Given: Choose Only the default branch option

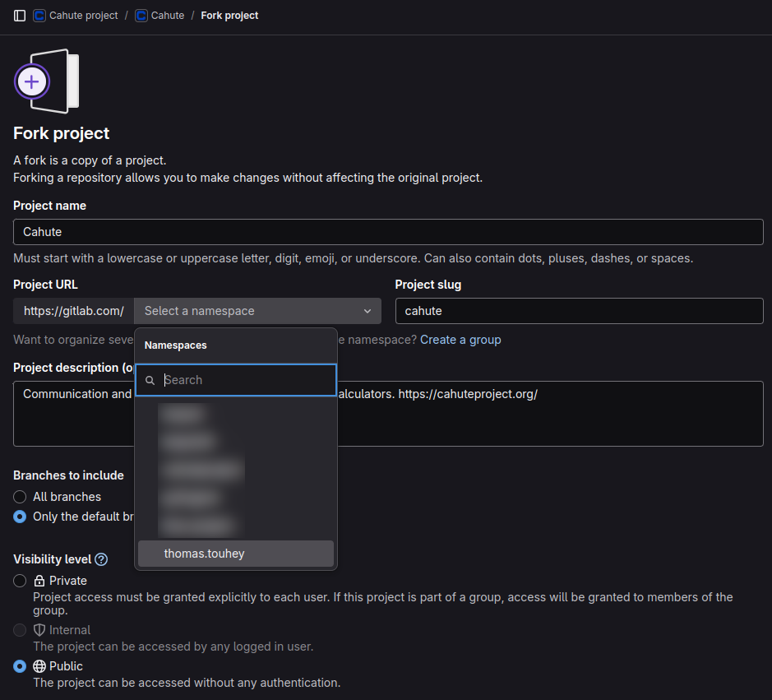Looking at the screenshot, I should point(20,517).
